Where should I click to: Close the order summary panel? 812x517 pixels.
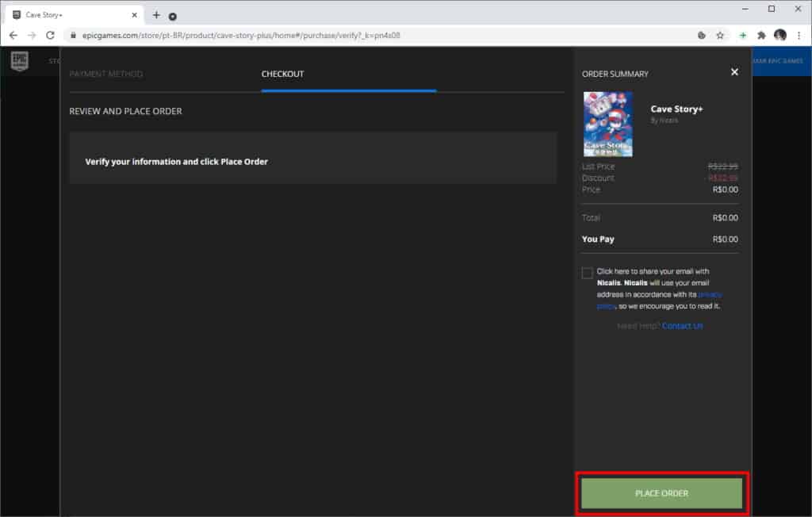[x=734, y=72]
